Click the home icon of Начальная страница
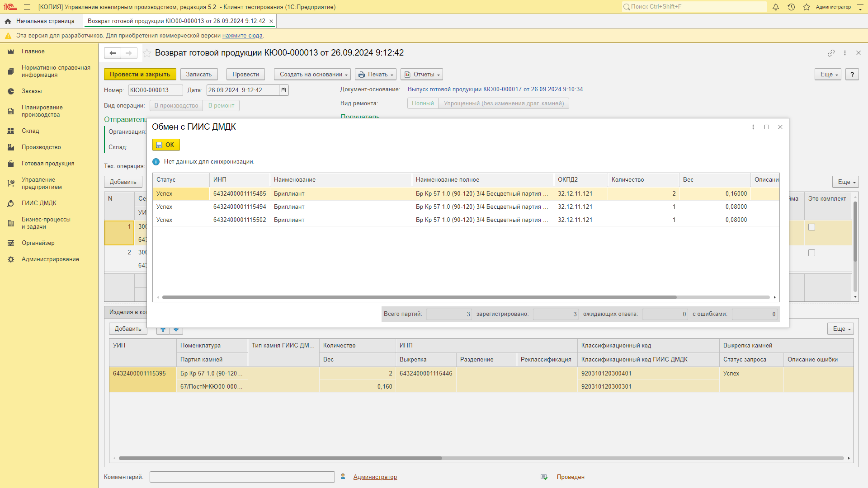868x488 pixels. [x=8, y=21]
